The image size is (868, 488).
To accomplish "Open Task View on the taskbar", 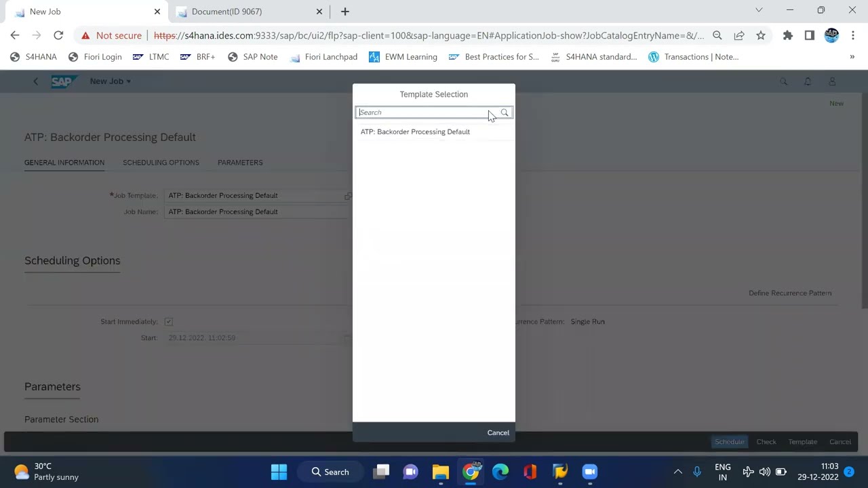I will point(382,472).
